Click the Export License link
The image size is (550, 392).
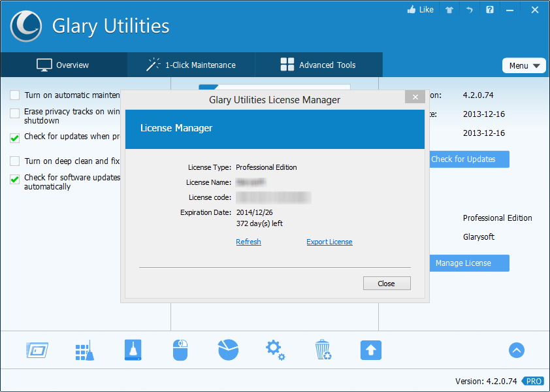click(329, 242)
